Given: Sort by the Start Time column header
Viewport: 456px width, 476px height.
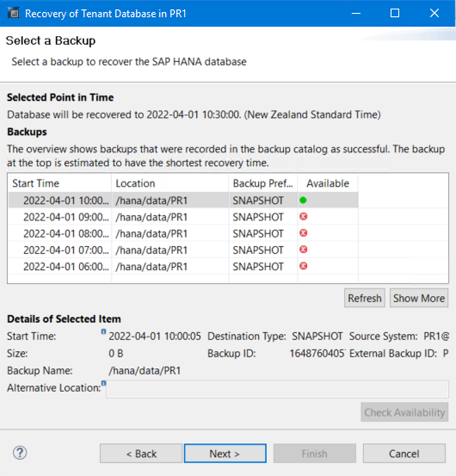Looking at the screenshot, I should pos(59,183).
